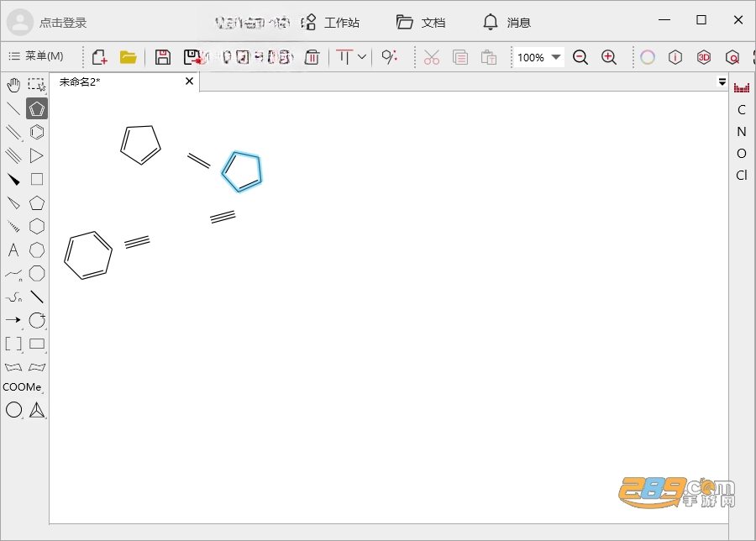Select the bracket tool
The image size is (756, 541).
pyautogui.click(x=13, y=344)
